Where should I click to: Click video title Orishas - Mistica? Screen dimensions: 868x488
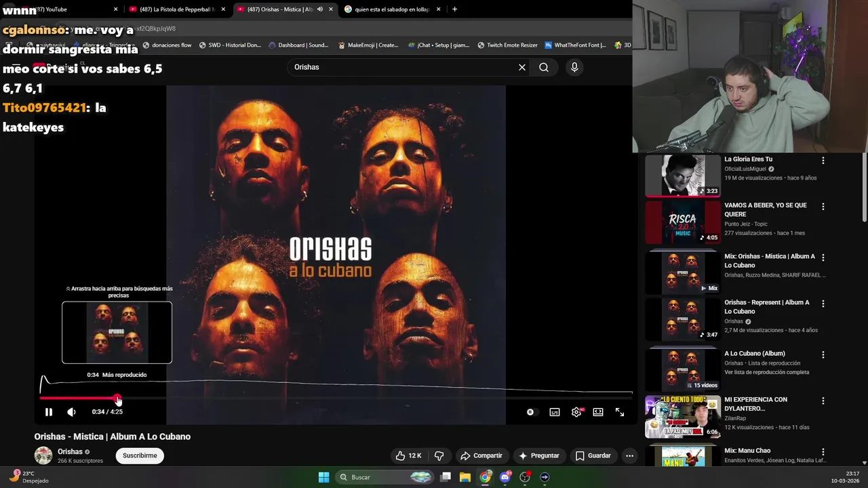[x=113, y=436]
